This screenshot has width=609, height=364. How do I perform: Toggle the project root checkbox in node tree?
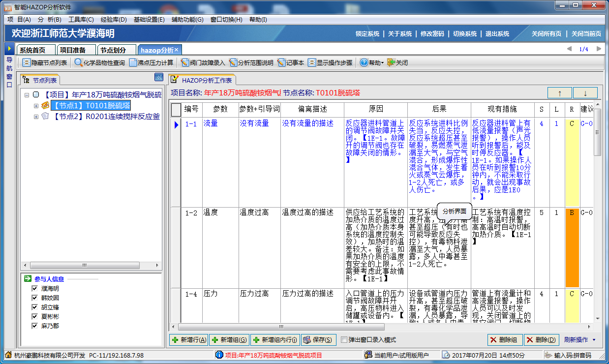[x=35, y=94]
